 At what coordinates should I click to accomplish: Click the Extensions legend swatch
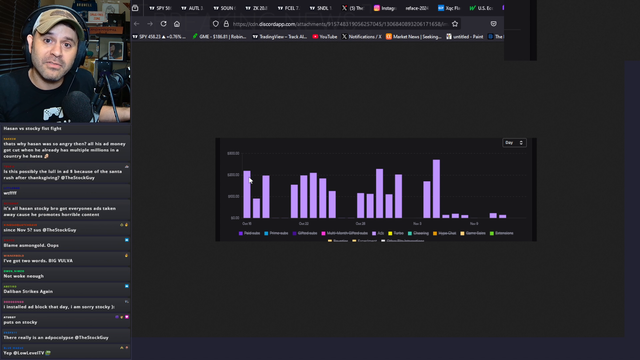pyautogui.click(x=492, y=233)
